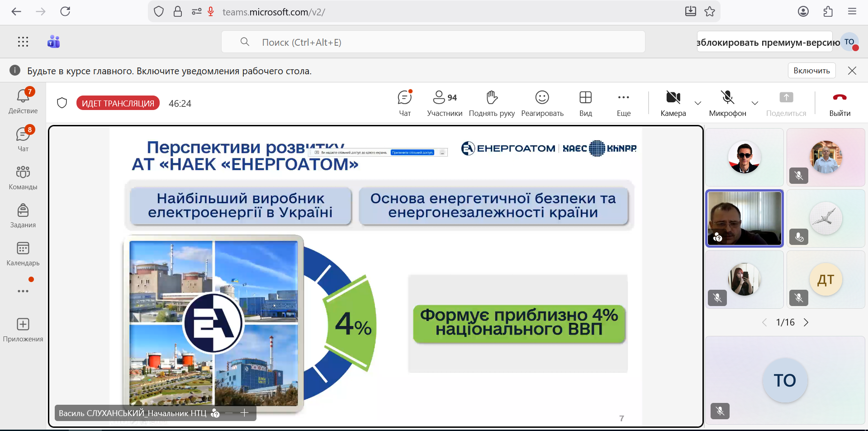Dismiss the desktop notifications banner
The height and width of the screenshot is (431, 868).
point(852,71)
